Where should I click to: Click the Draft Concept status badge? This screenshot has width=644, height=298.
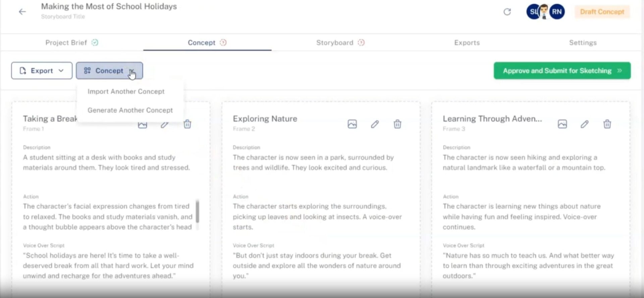pyautogui.click(x=602, y=12)
